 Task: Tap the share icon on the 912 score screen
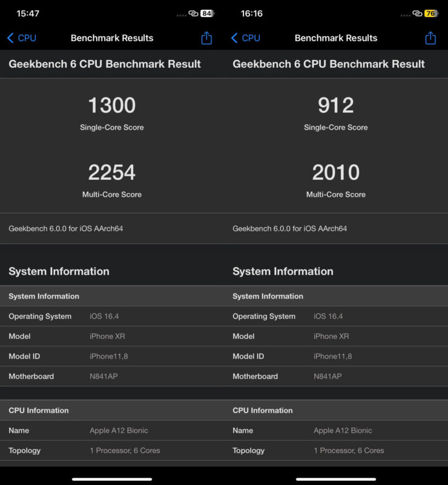coord(430,38)
